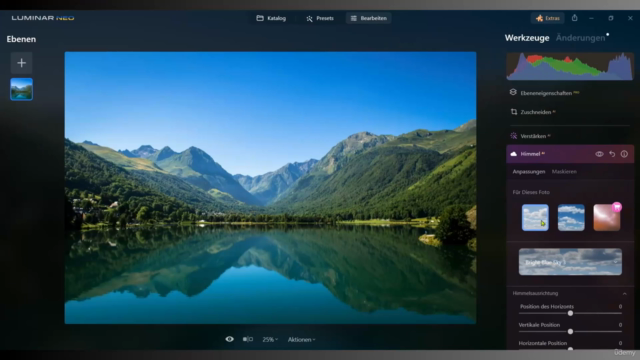Adjust the Vertikale Position slider
The height and width of the screenshot is (360, 640).
click(570, 332)
